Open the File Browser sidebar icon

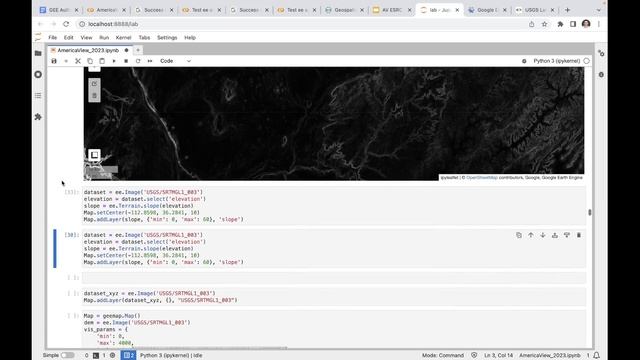[38, 53]
